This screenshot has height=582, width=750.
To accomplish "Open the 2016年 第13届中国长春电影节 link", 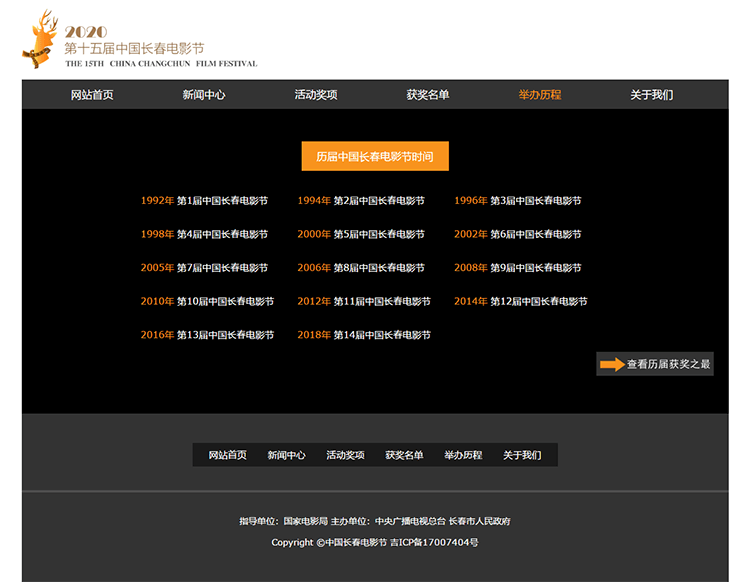I will 207,335.
